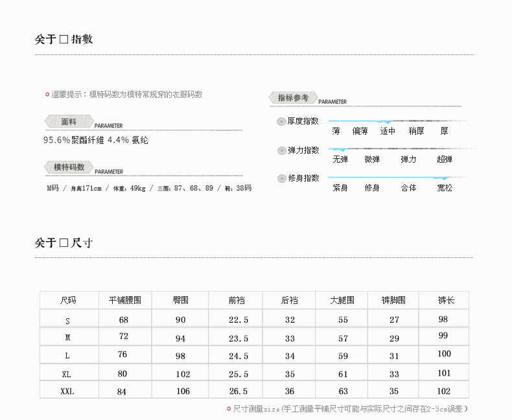Viewport: 512px width, 420px height.
Task: Click the thickness slider marker above 适中
Action: coord(387,122)
